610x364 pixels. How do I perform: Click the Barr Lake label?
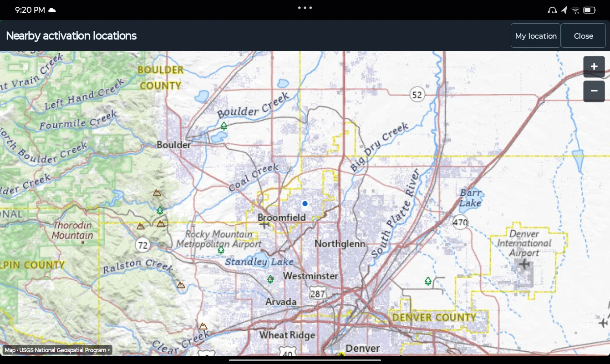(x=470, y=198)
